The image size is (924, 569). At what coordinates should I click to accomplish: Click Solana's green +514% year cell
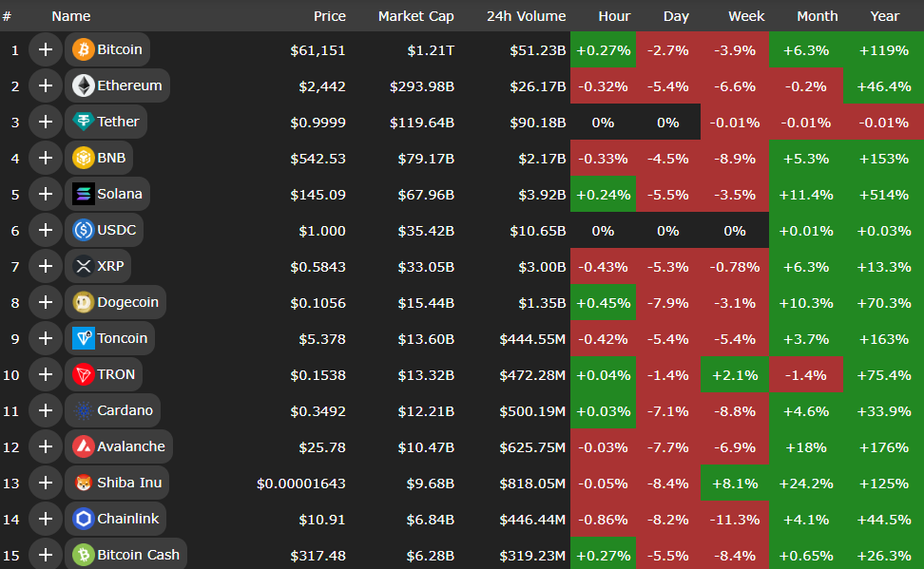(x=883, y=194)
